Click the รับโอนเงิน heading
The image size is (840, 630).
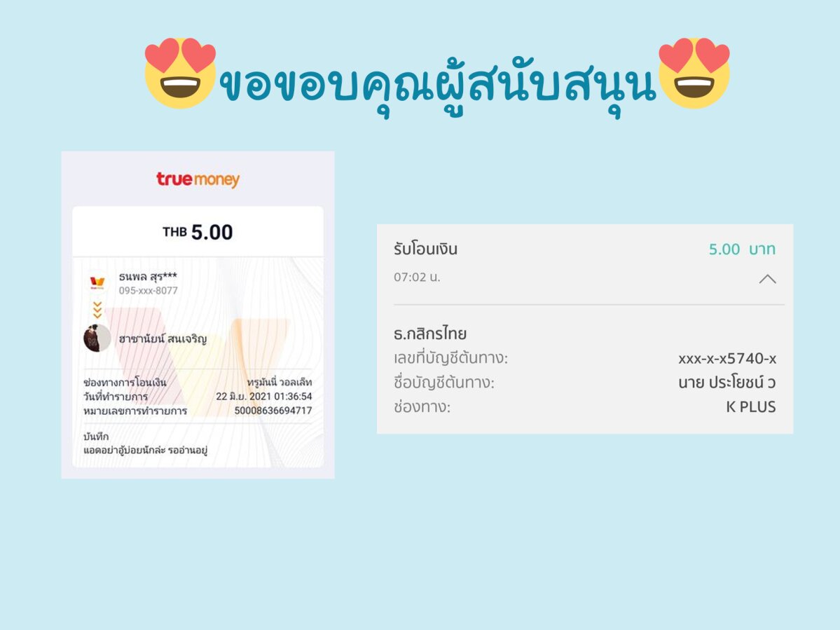coord(425,249)
